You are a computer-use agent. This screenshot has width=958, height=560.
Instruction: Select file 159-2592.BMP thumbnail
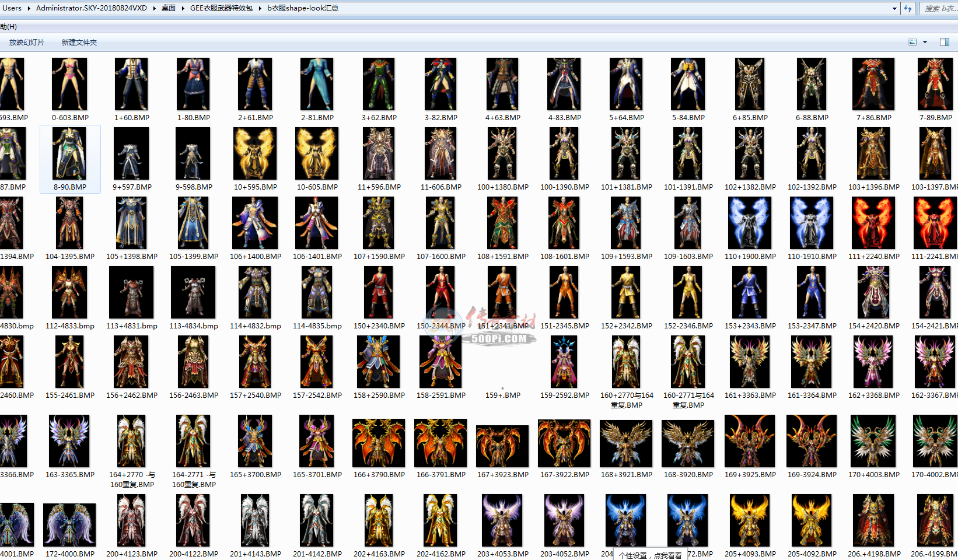(x=564, y=362)
